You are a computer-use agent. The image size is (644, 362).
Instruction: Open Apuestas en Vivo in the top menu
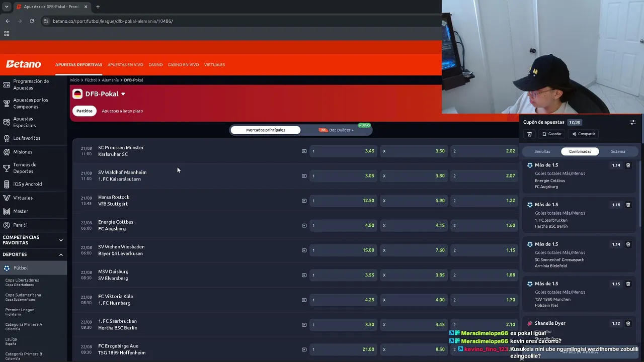click(125, 65)
